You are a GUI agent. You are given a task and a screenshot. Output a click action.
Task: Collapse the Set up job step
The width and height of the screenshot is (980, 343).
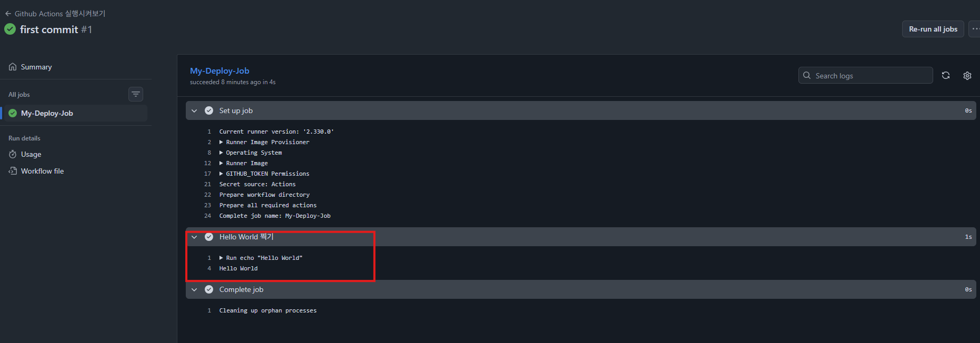194,110
